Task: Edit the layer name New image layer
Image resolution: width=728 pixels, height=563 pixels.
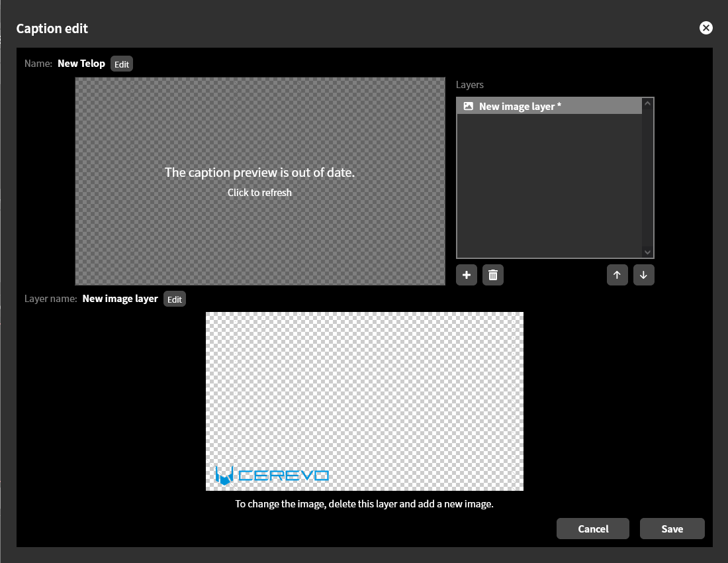Action: 175,299
